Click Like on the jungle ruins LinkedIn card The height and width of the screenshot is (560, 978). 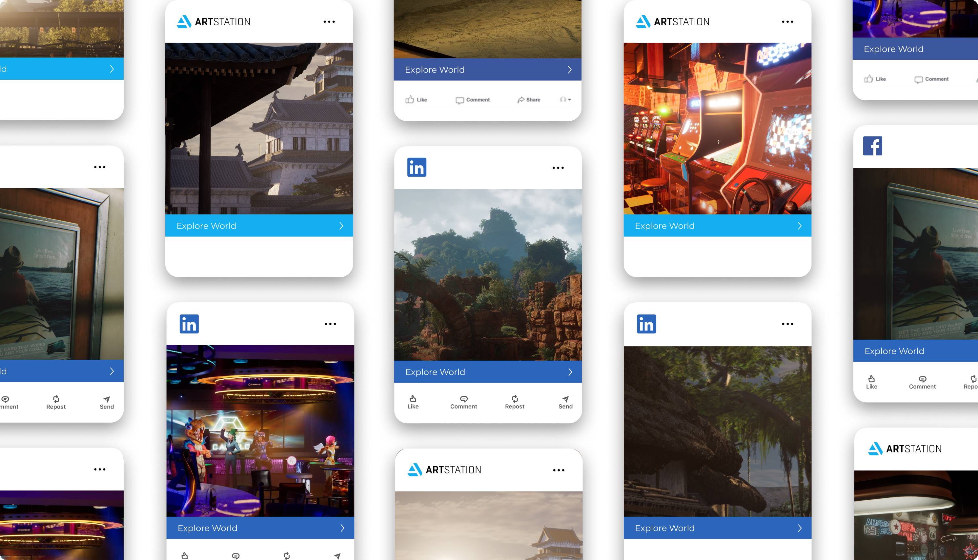413,402
